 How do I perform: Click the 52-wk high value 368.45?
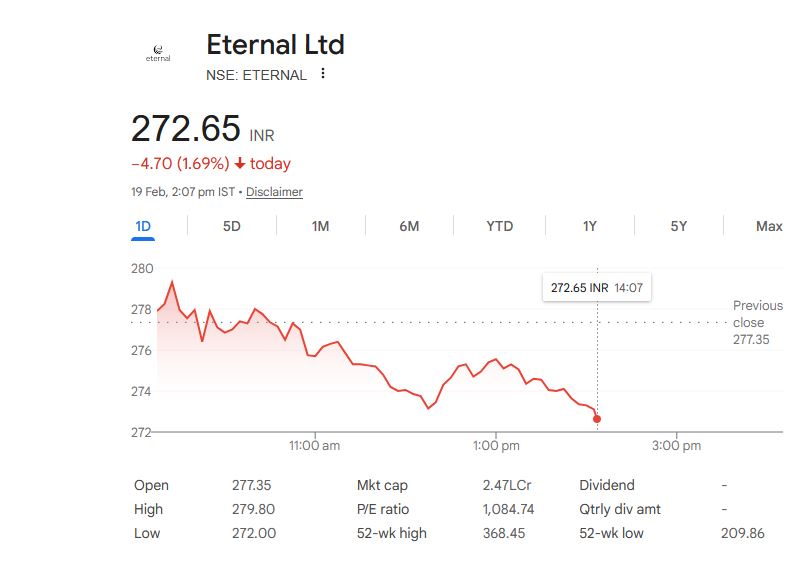[503, 533]
